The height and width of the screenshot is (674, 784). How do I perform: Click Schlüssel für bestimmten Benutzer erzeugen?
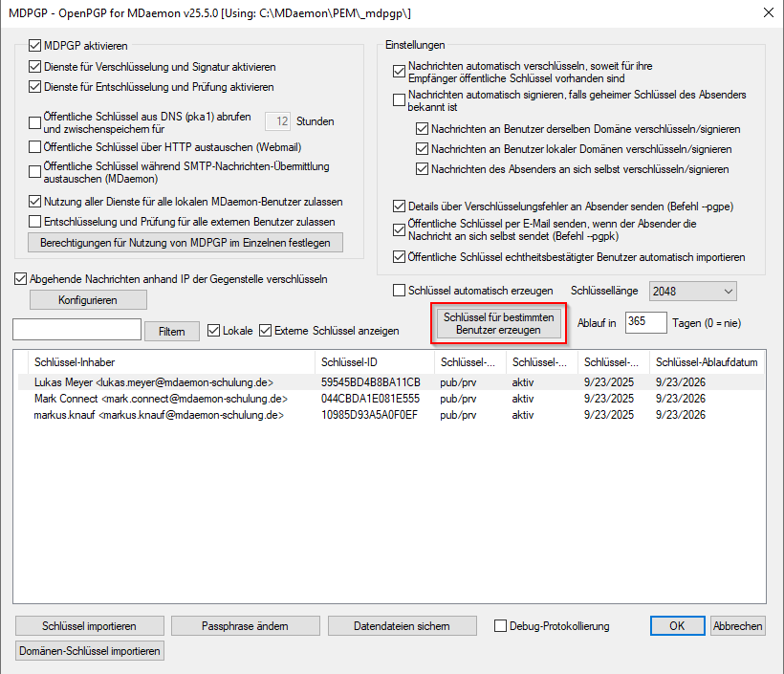coord(498,323)
